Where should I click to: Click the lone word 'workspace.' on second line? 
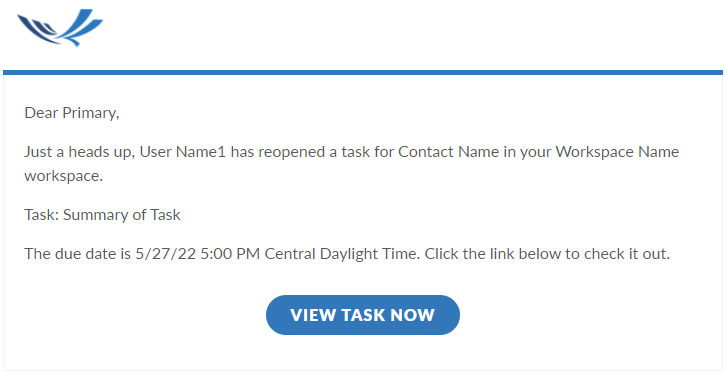(64, 177)
